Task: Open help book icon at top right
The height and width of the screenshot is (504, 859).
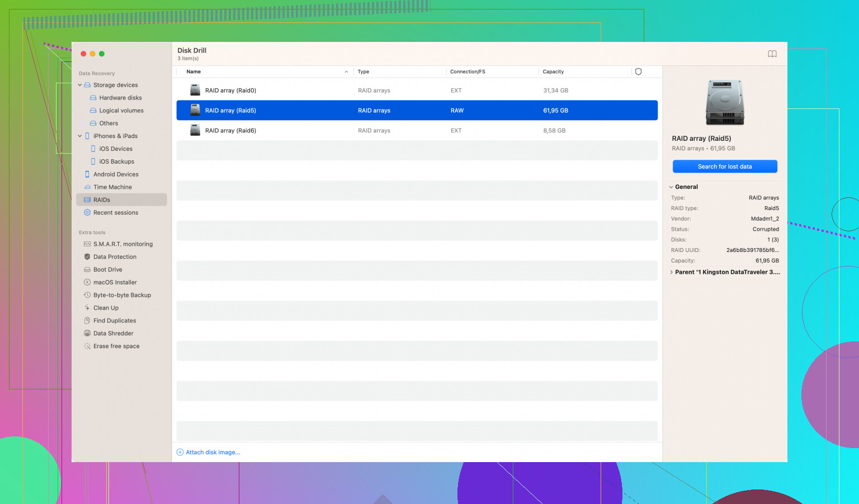Action: tap(772, 54)
